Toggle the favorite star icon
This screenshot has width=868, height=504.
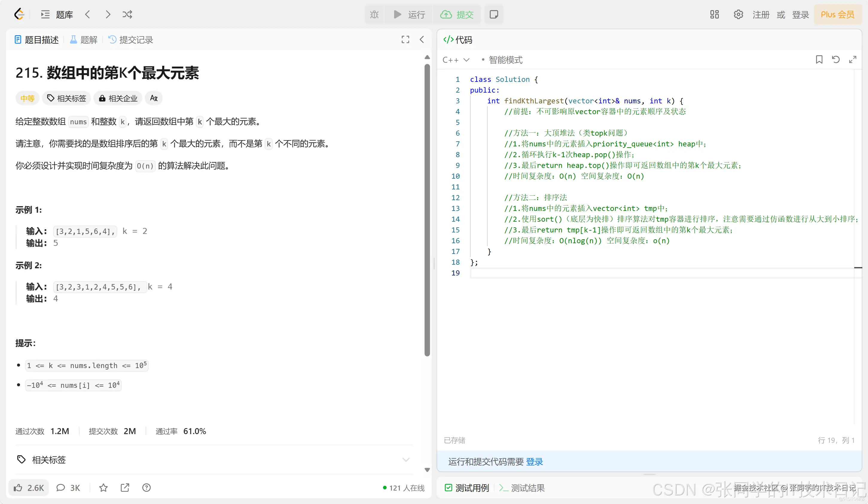pos(103,488)
